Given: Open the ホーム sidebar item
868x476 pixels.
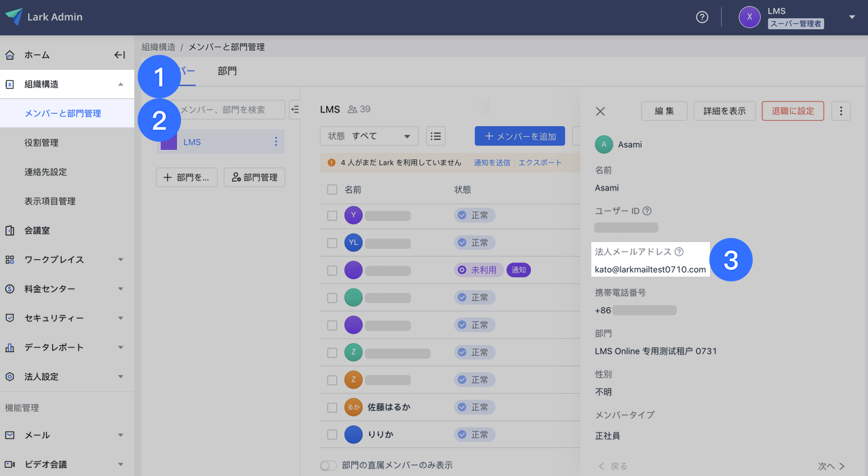Looking at the screenshot, I should [x=37, y=55].
